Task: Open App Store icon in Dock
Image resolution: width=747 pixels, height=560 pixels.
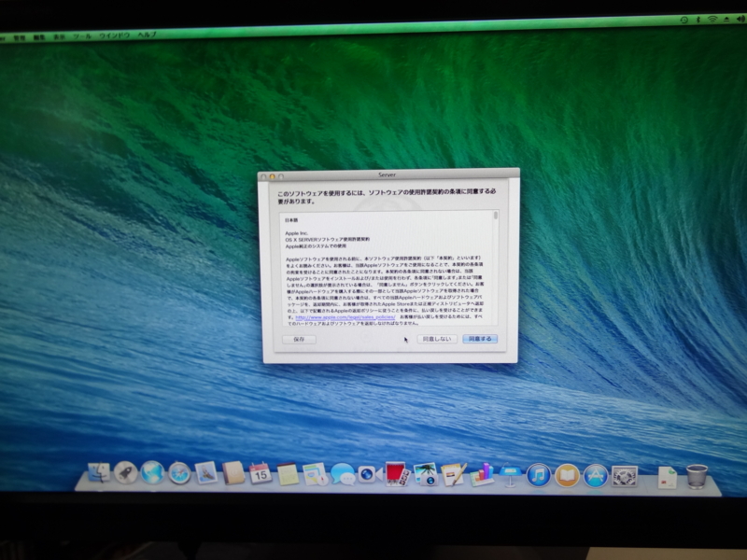Action: (x=596, y=476)
